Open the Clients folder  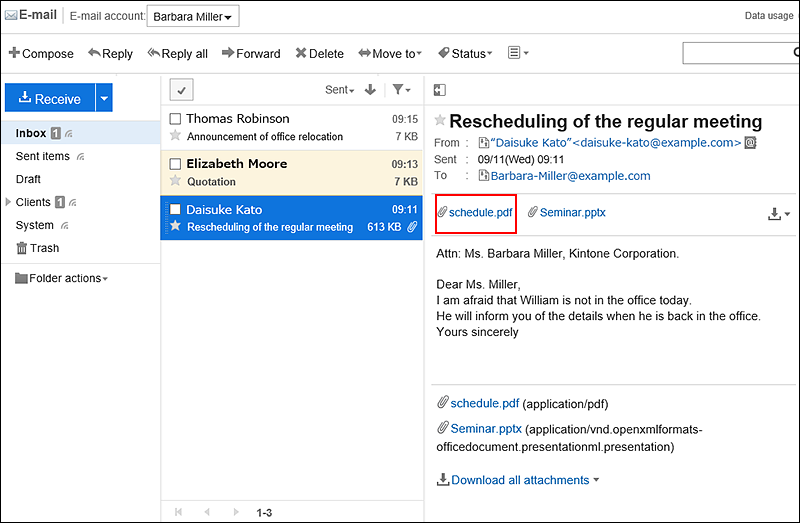pyautogui.click(x=33, y=202)
